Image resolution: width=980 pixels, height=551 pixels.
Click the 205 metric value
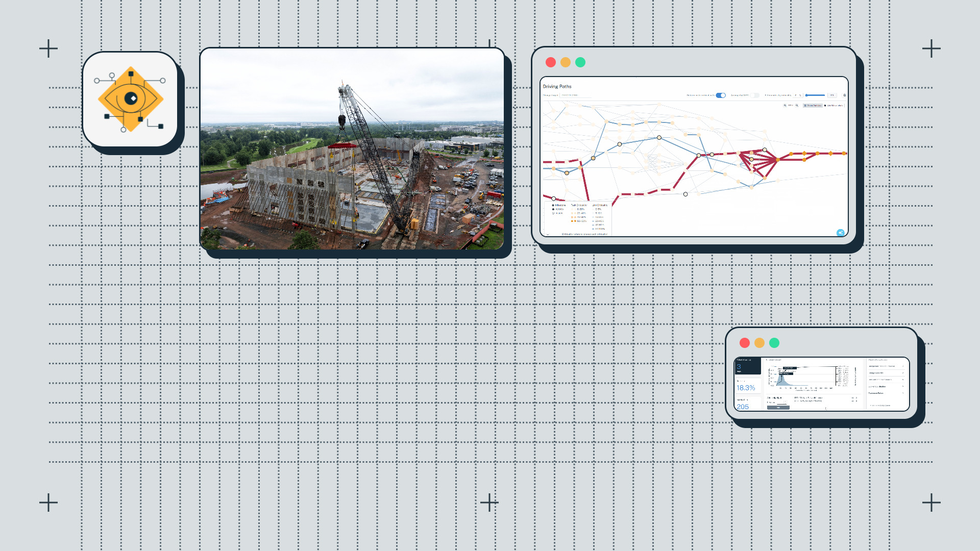743,407
